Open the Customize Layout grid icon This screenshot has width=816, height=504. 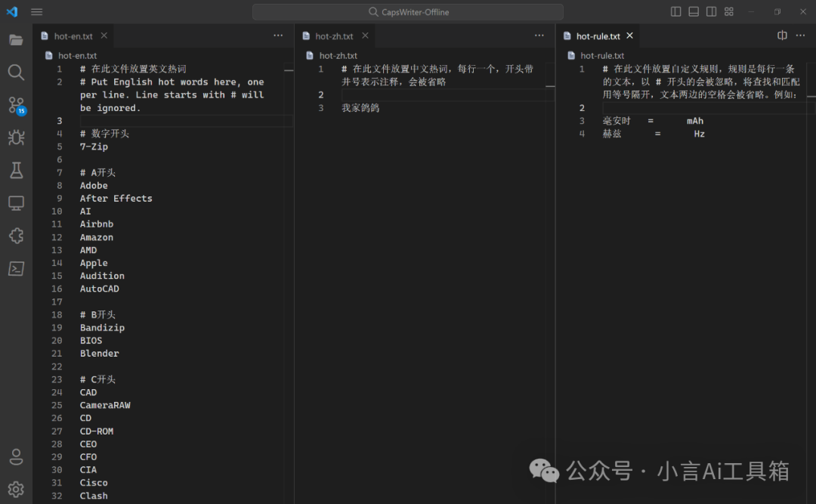coord(729,11)
